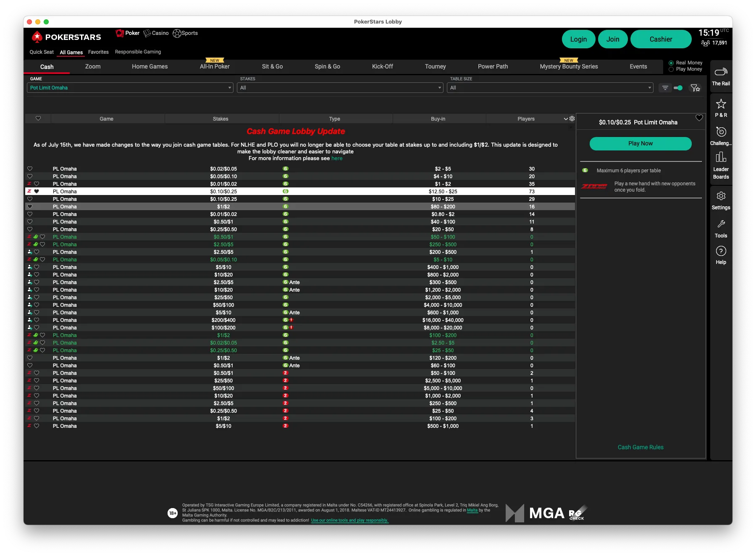Switch to the Zoom tab
Image resolution: width=756 pixels, height=556 pixels.
coord(93,66)
